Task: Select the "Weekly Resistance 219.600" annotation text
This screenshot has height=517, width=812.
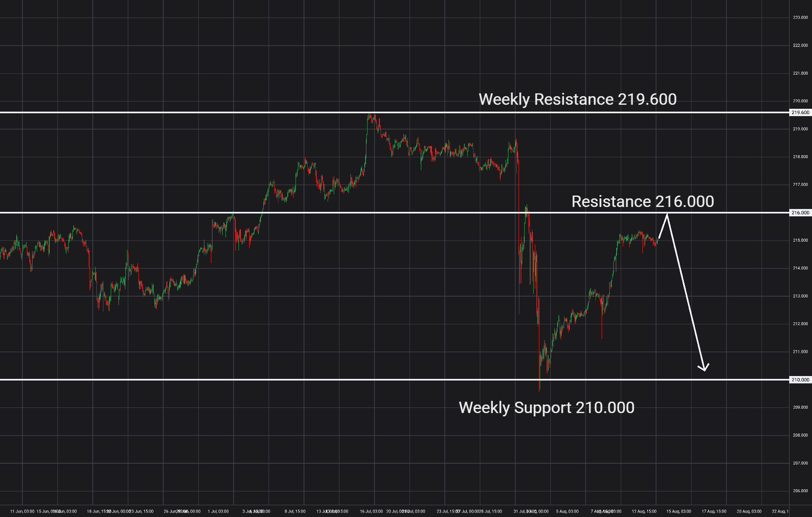Action: 578,99
